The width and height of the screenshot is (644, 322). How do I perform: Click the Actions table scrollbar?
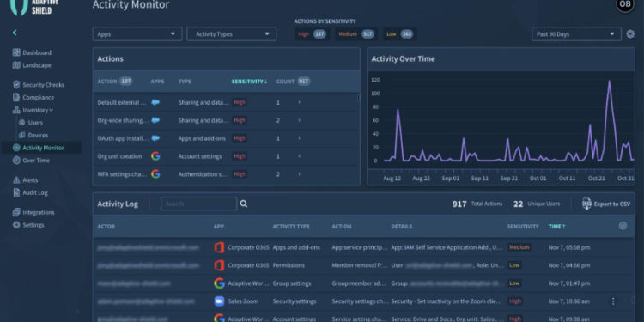point(358,98)
